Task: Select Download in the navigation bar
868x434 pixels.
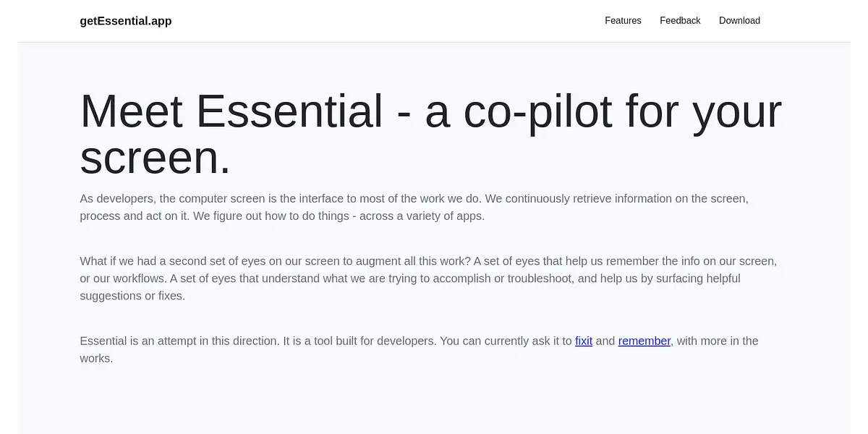Action: [739, 21]
